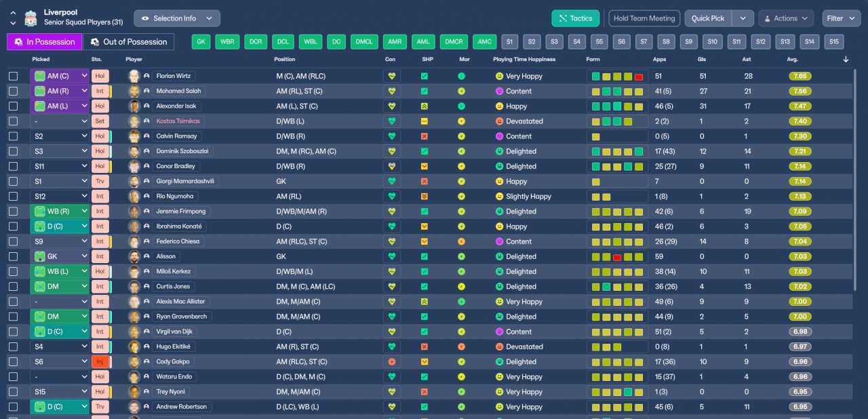
Task: Click Calvin Ramsay's red sharpness icon
Action: click(x=424, y=136)
